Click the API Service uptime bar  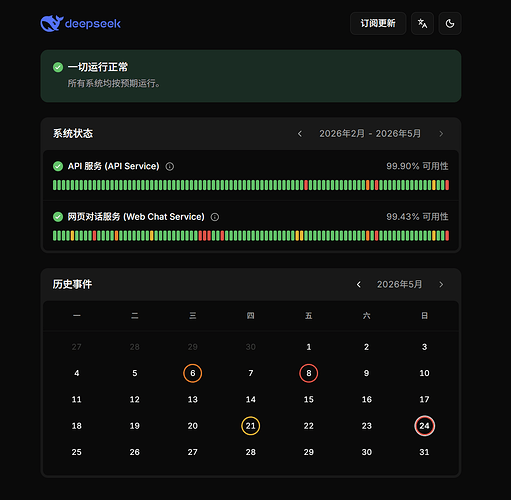point(251,185)
